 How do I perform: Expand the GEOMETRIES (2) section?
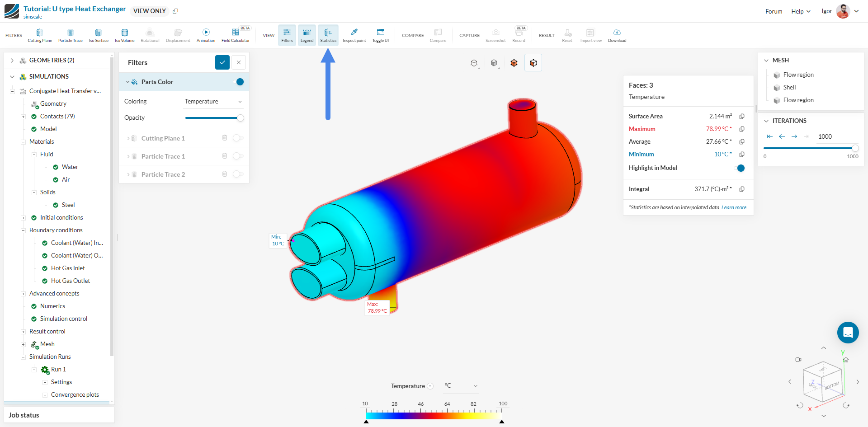12,61
